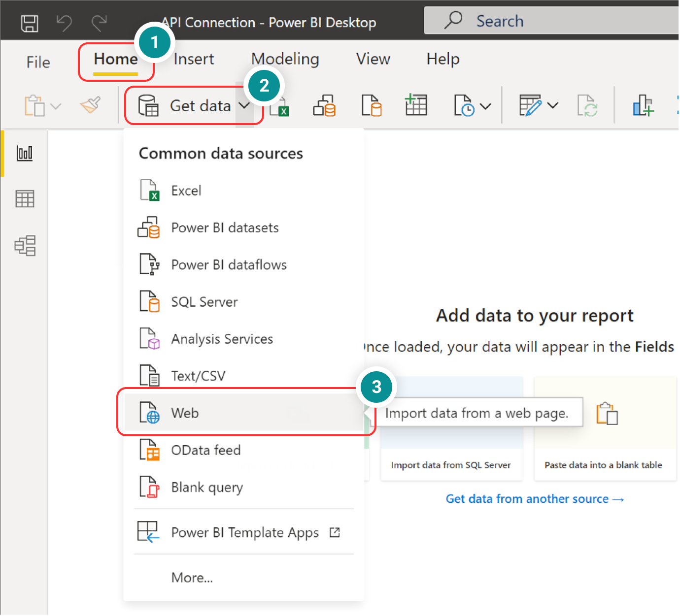
Task: Choose Analysis Services menu item
Action: tap(244, 339)
